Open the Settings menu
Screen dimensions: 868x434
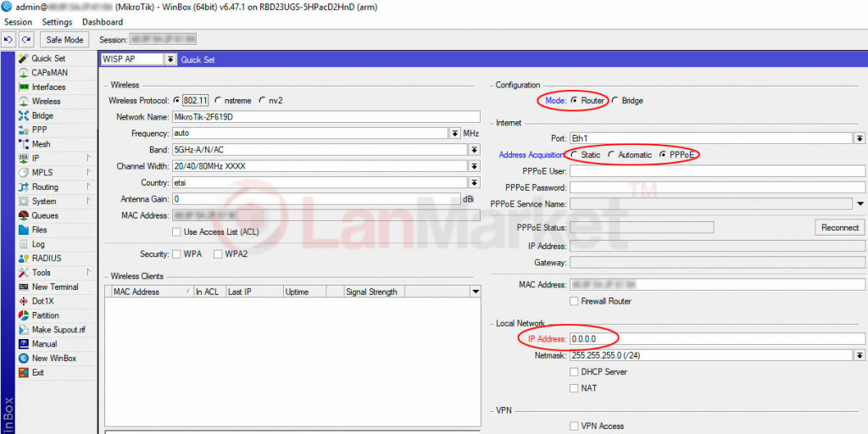click(57, 22)
